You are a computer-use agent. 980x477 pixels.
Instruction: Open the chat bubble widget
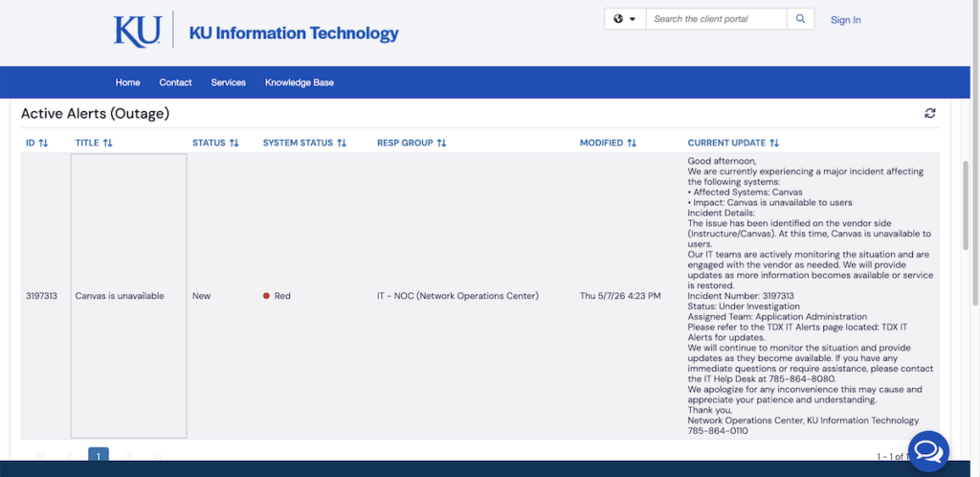pos(928,451)
